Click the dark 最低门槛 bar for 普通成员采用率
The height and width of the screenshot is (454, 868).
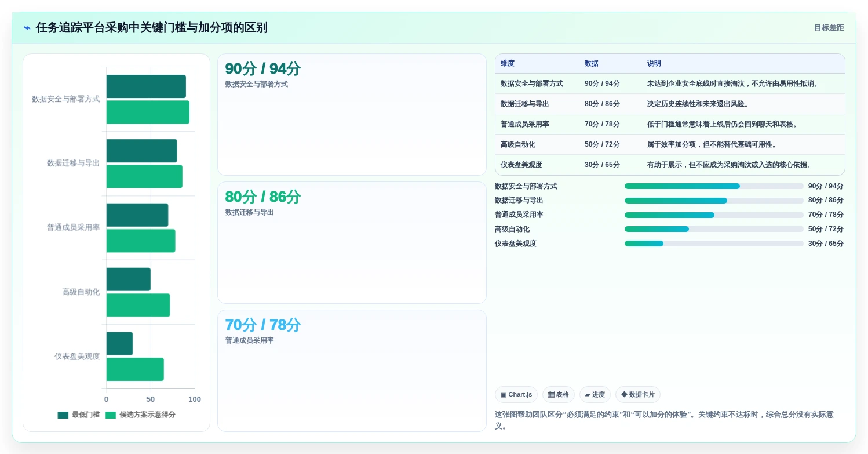(x=137, y=215)
